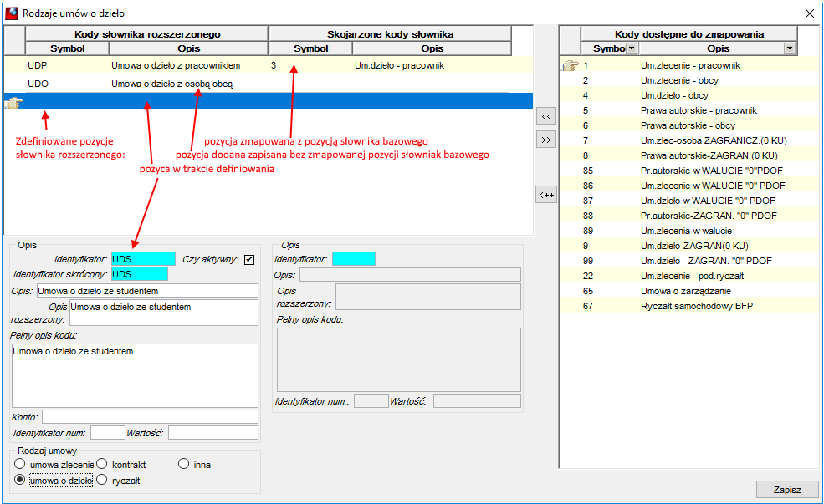The width and height of the screenshot is (824, 504).
Task: Click the 'Kody dostępne do zmapowania' header
Action: [x=689, y=34]
